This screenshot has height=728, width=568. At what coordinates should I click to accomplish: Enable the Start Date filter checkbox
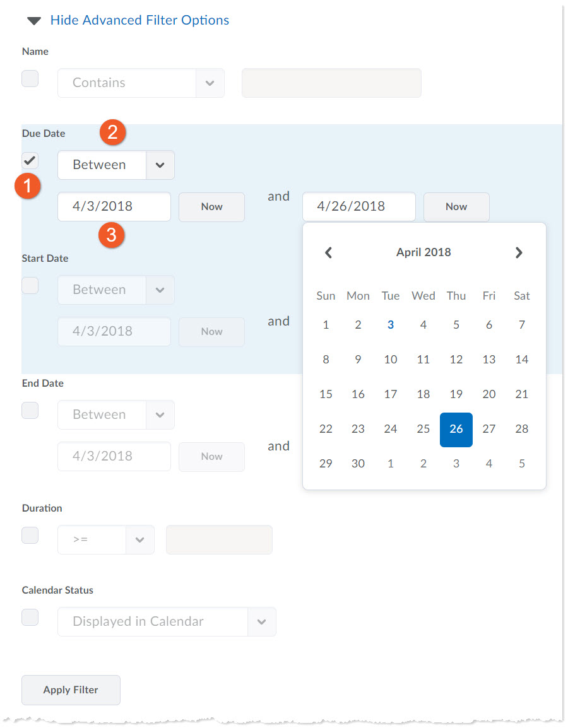point(30,285)
